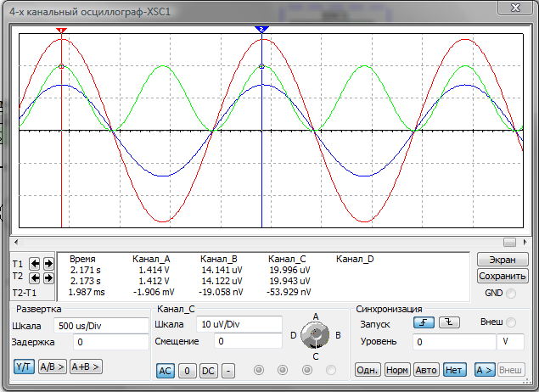Move cursor T2 right with arrow
Screen dimensions: 539x392
click(48, 277)
